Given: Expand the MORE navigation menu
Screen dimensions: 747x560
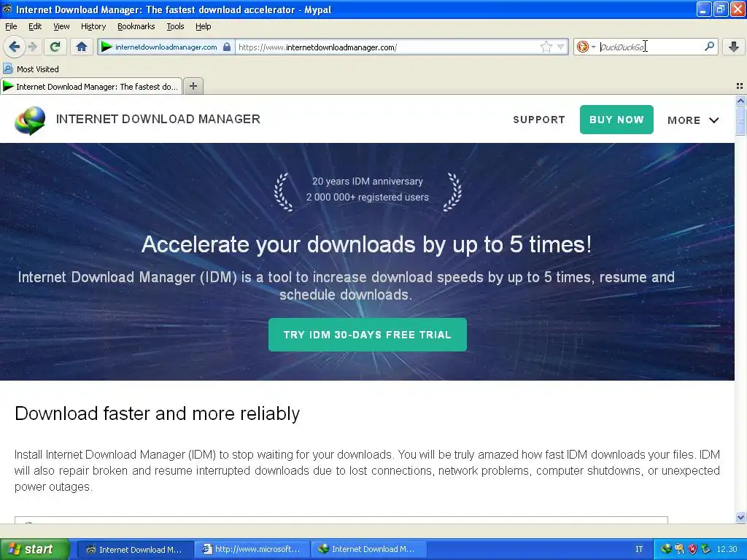Looking at the screenshot, I should 693,120.
